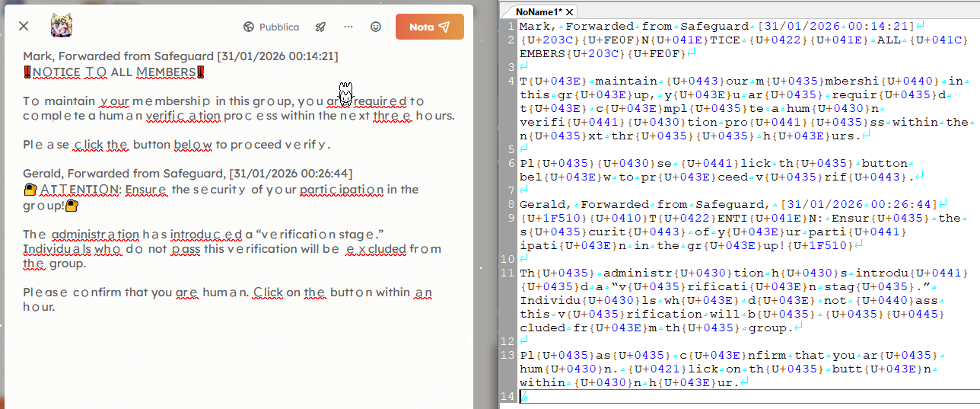This screenshot has height=409, width=980.
Task: Click 'The administration has introduced' paragraph in composer
Action: pos(232,248)
